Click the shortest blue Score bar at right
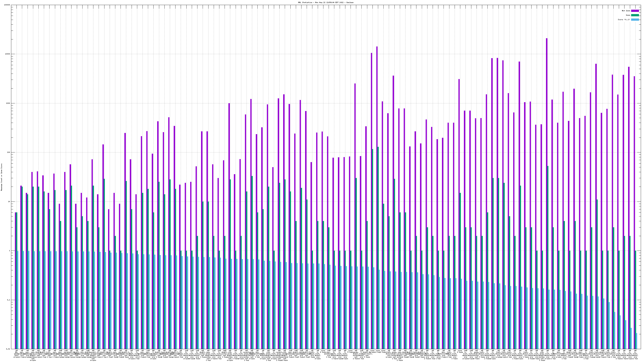The width and height of the screenshot is (644, 362). (x=637, y=341)
